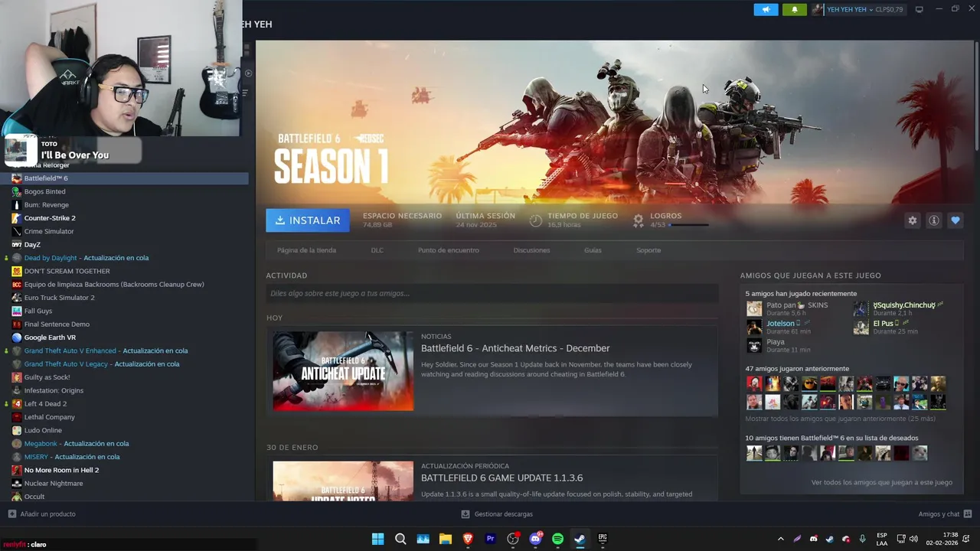
Task: Open the Discusiones tab
Action: 531,250
